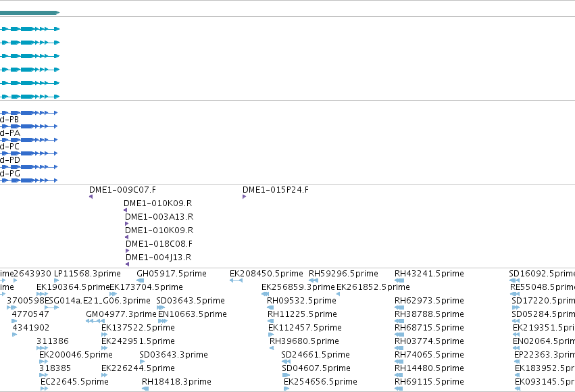This screenshot has width=575, height=392.
Task: Select the purple arrow glyph of DME1-003A13.R
Action: 127,224
